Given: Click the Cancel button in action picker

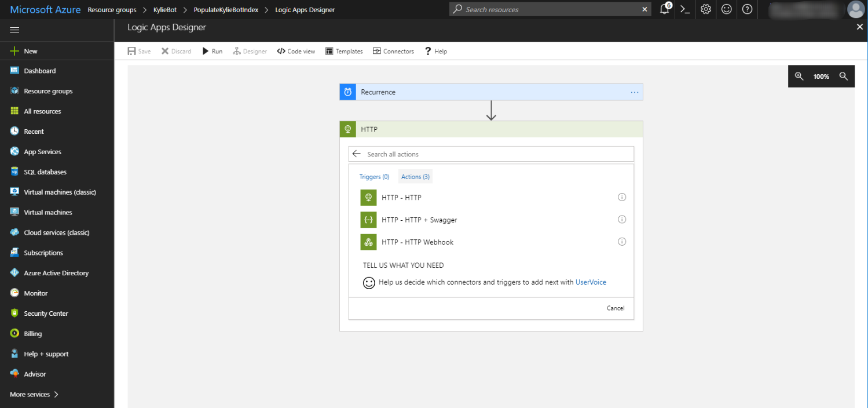Looking at the screenshot, I should pyautogui.click(x=616, y=308).
